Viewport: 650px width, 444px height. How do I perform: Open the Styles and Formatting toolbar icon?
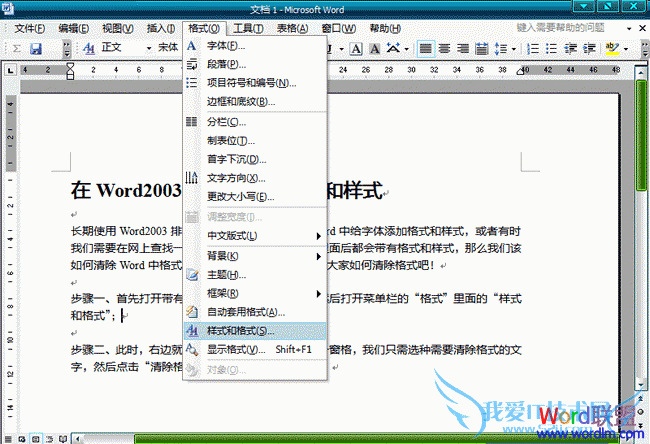pos(89,49)
